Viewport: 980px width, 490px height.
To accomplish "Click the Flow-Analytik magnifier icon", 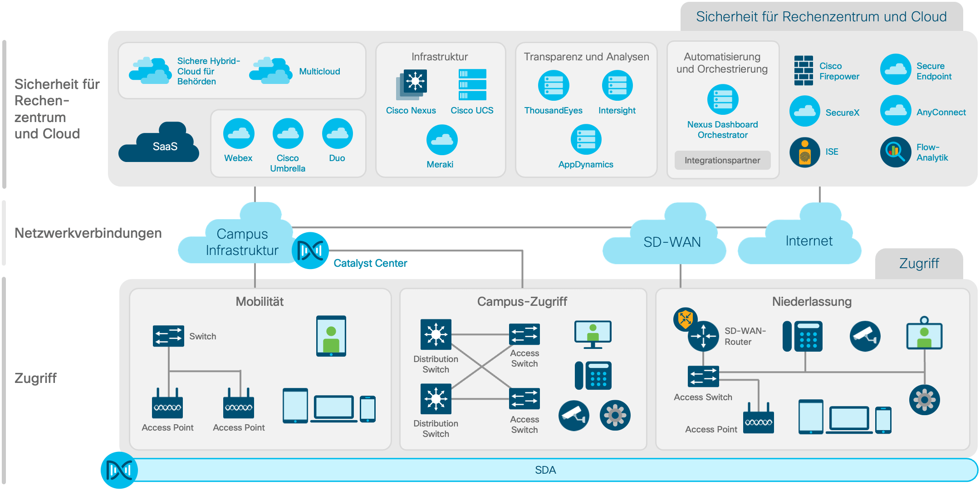I will tap(896, 152).
